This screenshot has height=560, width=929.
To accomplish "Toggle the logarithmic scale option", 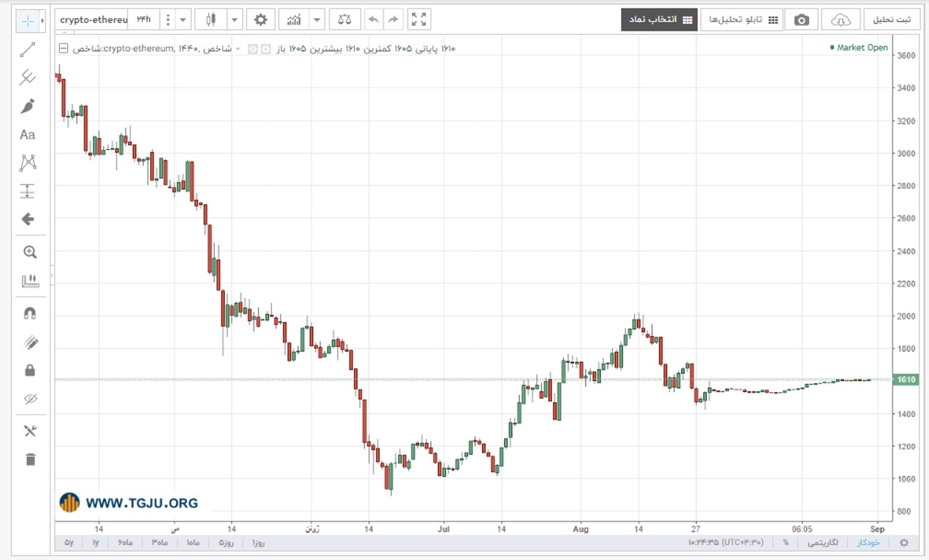I will point(824,542).
